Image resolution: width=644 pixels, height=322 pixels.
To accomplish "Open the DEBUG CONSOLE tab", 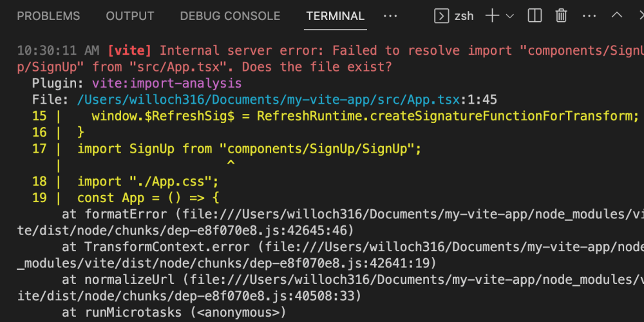I will pyautogui.click(x=230, y=16).
